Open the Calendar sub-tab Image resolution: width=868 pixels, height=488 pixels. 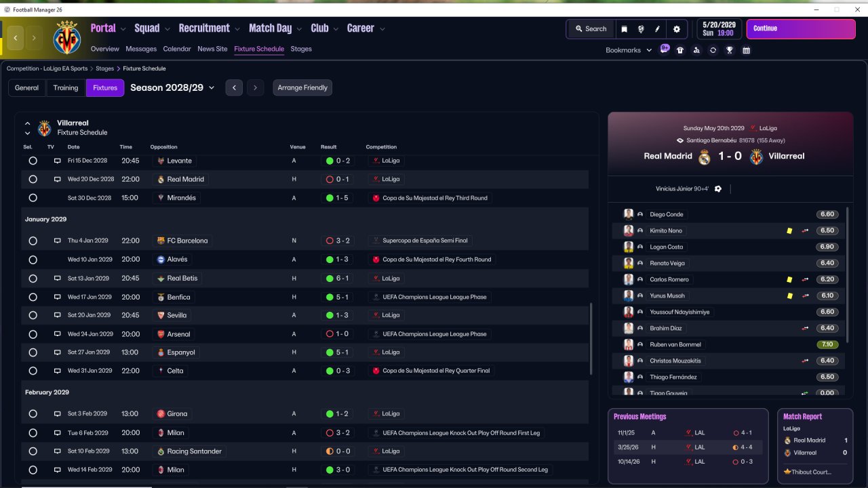(x=177, y=49)
